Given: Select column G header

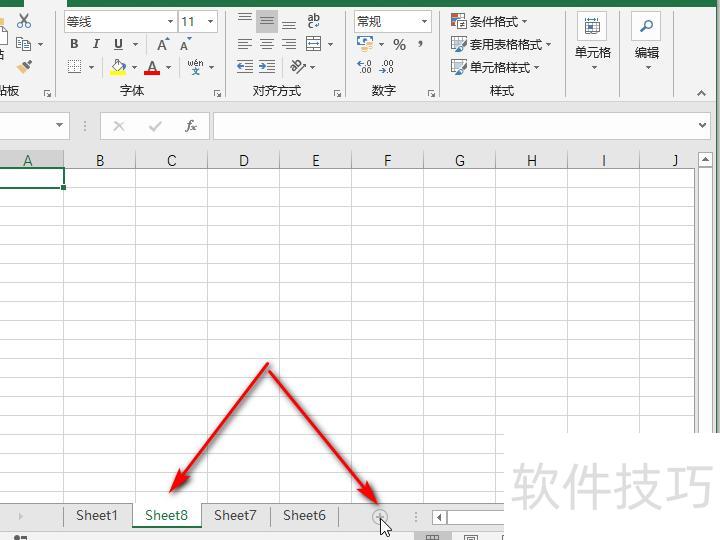Looking at the screenshot, I should (460, 160).
